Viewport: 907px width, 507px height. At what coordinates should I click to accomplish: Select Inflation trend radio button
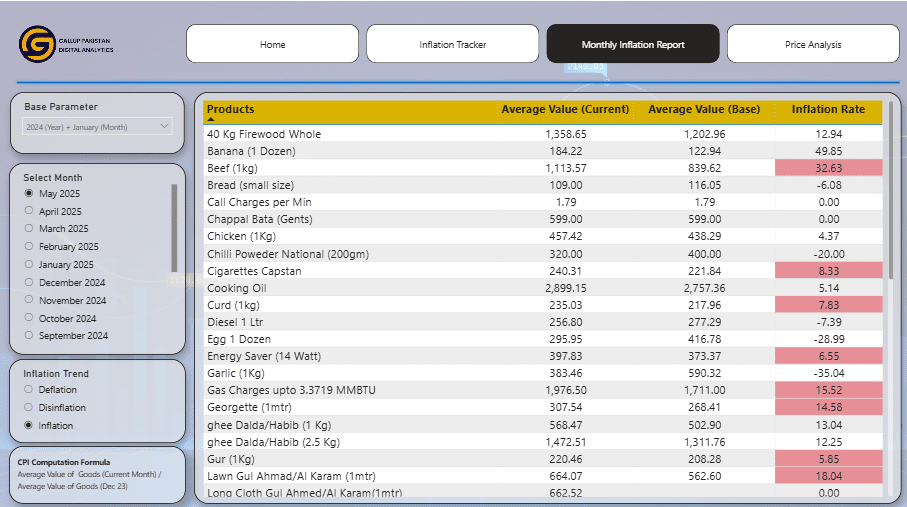point(29,426)
